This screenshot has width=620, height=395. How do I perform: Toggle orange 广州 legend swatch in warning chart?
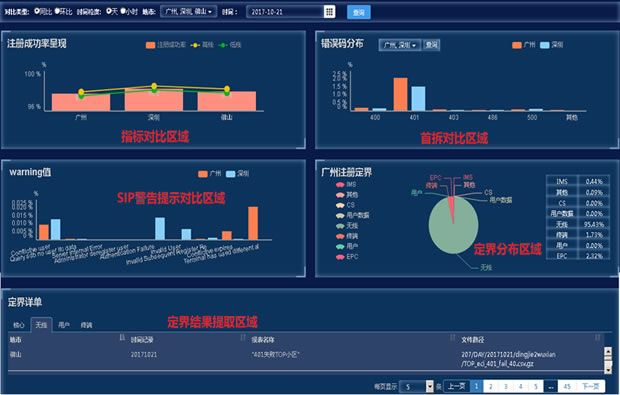pyautogui.click(x=202, y=174)
